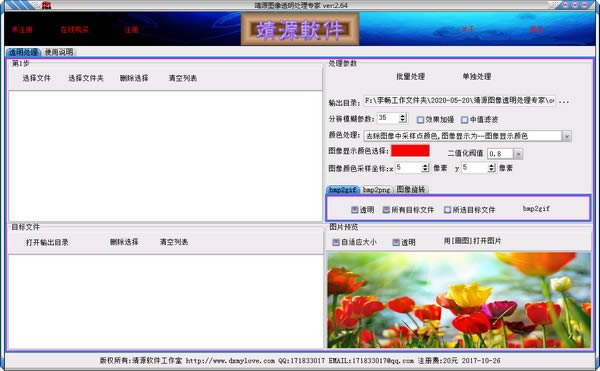Browse output directory with the ... button
Image resolution: width=600 pixels, height=371 pixels.
click(564, 101)
